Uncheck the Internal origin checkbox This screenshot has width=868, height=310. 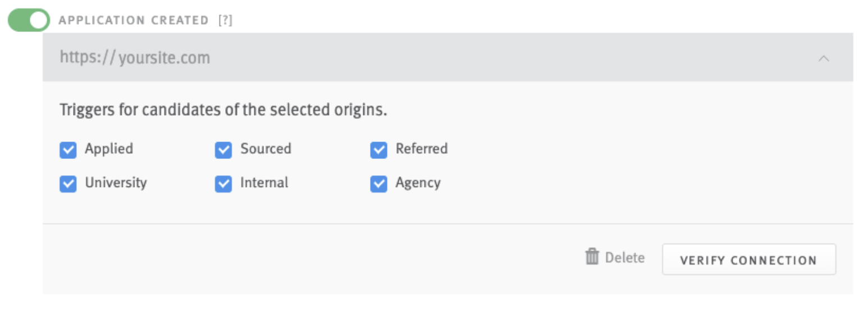[223, 184]
